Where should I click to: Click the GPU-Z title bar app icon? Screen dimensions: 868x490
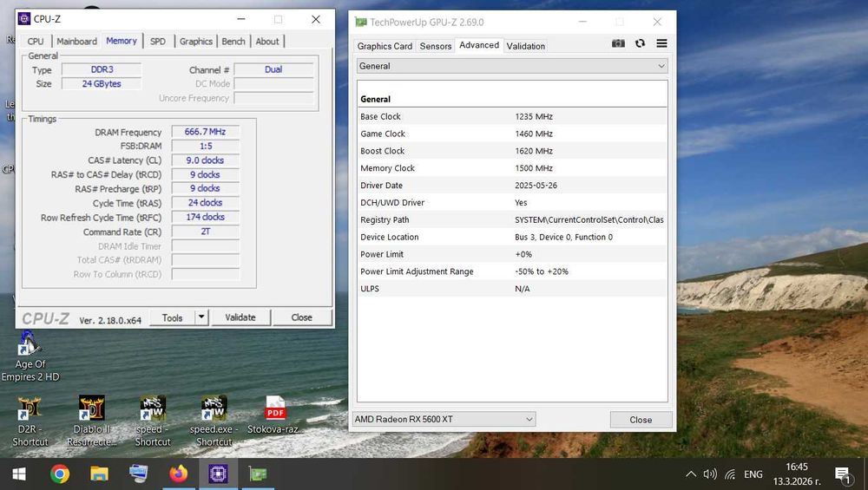tap(361, 23)
